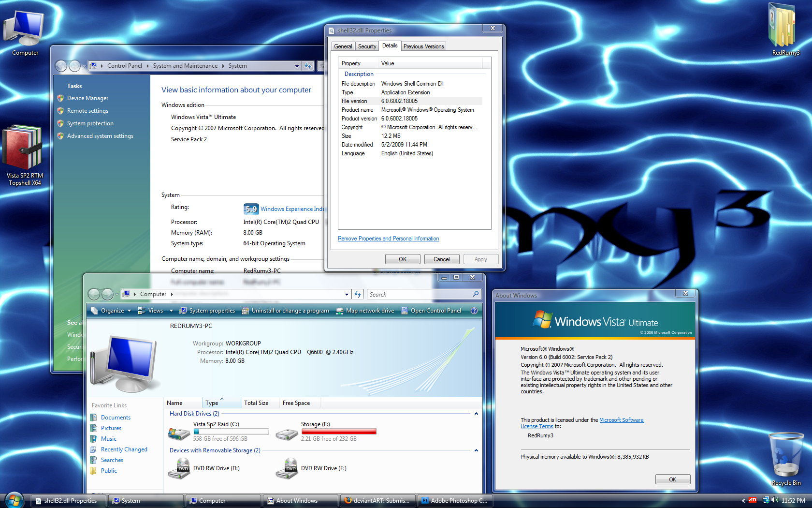This screenshot has height=508, width=812.
Task: Switch to the General tab
Action: pos(343,46)
